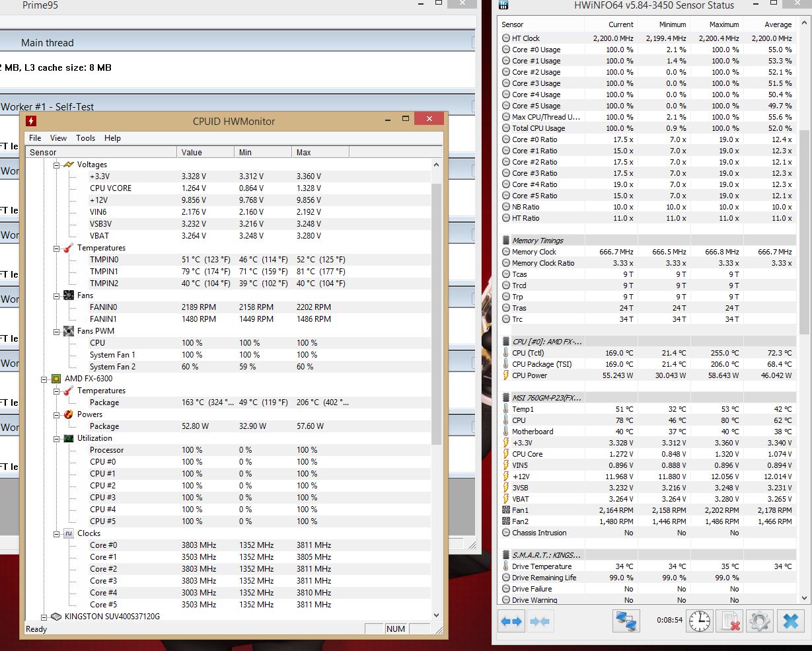The height and width of the screenshot is (651, 812).
Task: Click the Current column header in HWiNFO
Action: pyautogui.click(x=610, y=24)
